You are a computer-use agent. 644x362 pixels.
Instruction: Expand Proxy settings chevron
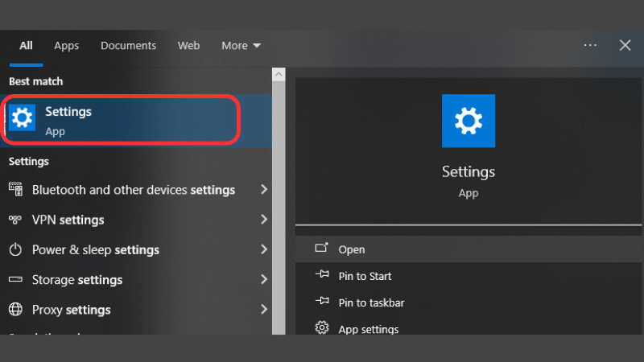[264, 309]
